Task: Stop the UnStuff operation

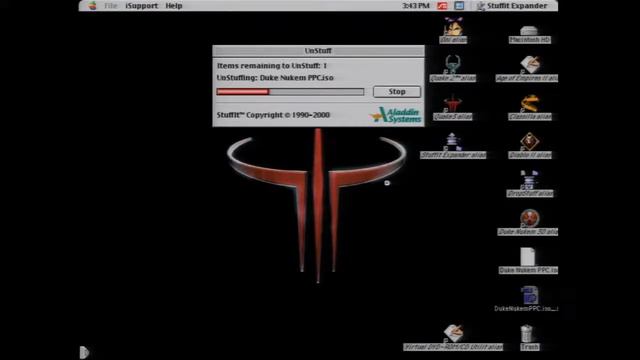Action: tap(397, 92)
